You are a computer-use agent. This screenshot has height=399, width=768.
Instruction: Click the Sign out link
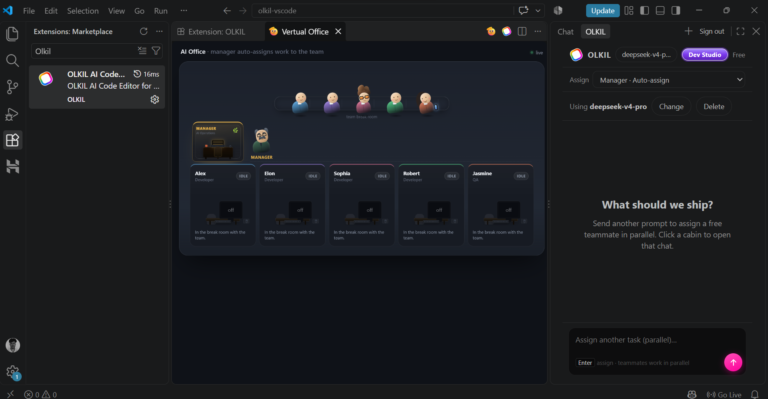pyautogui.click(x=711, y=31)
